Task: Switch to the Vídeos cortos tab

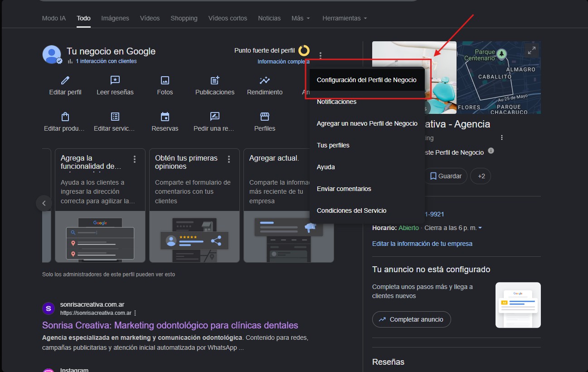Action: [x=228, y=18]
